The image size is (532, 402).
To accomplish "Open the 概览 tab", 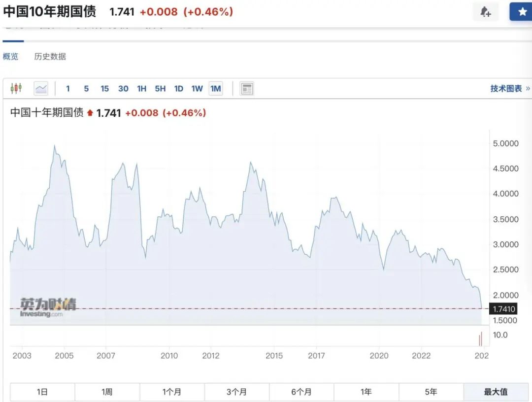I will (x=10, y=56).
